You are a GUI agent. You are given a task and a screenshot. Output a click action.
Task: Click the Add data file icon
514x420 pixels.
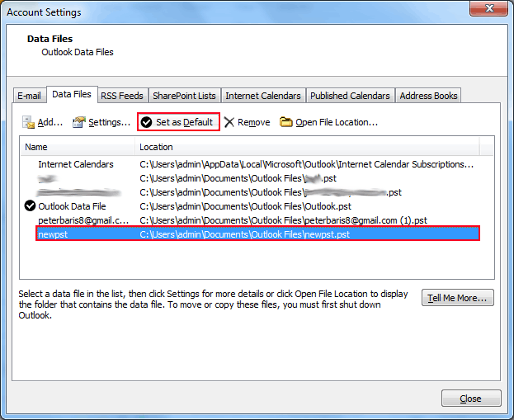(x=28, y=122)
